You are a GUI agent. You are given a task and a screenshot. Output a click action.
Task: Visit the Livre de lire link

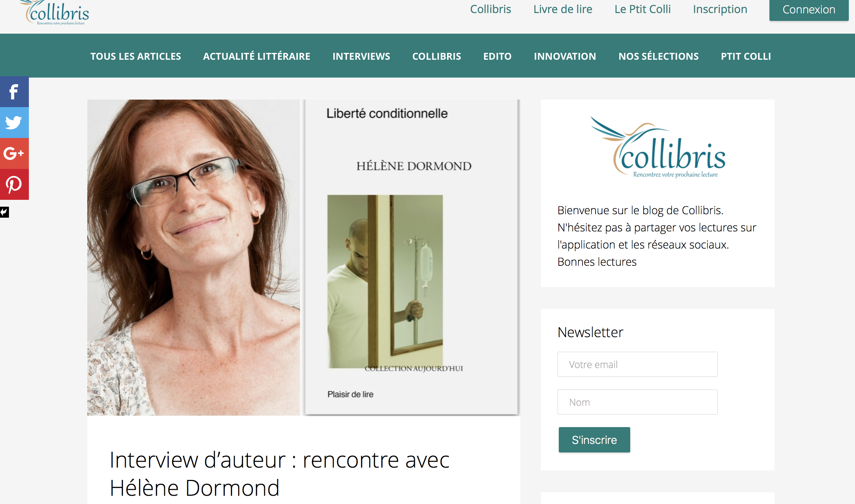click(x=563, y=9)
